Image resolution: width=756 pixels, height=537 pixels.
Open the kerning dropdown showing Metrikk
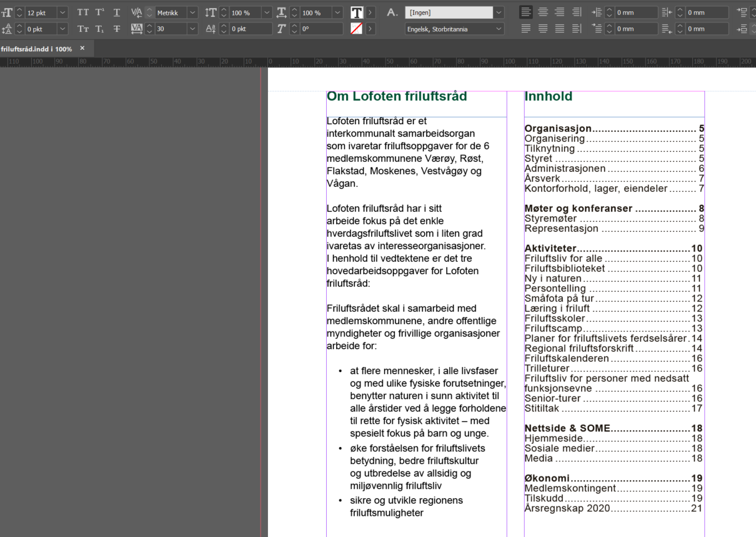tap(192, 12)
